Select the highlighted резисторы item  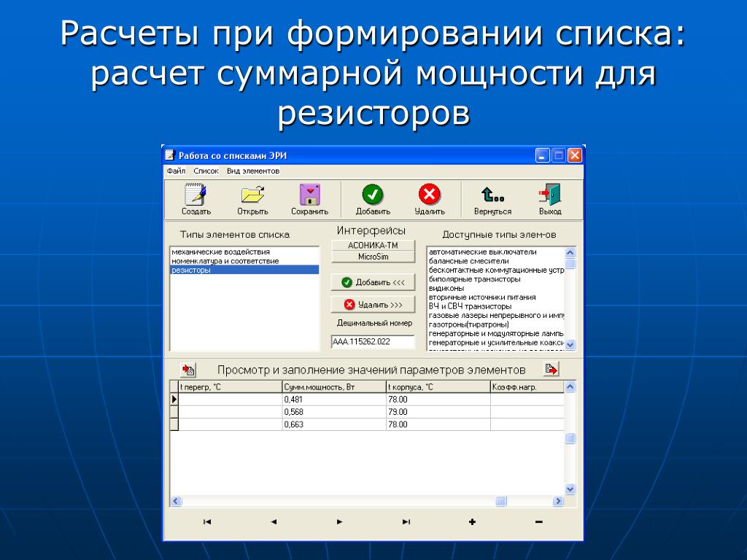coord(244,270)
